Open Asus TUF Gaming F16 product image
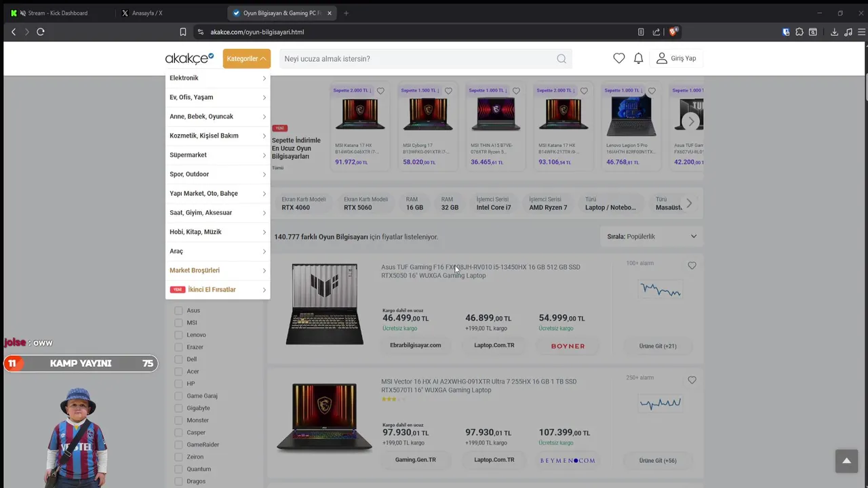868x488 pixels. (324, 304)
